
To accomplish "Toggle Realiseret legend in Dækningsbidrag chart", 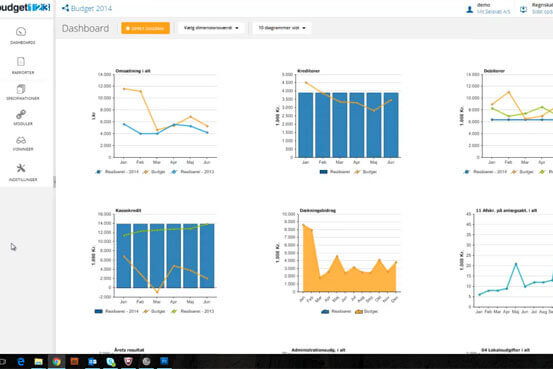I will [x=336, y=311].
